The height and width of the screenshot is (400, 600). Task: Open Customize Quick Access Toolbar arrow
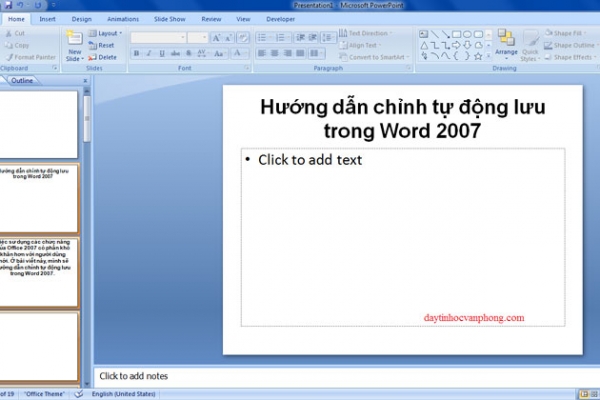(53, 5)
